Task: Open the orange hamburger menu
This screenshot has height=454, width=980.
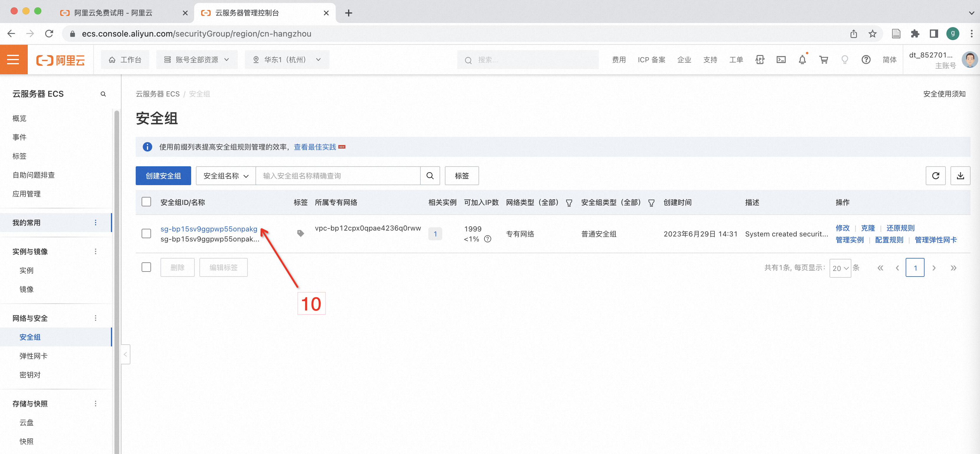Action: click(x=13, y=60)
